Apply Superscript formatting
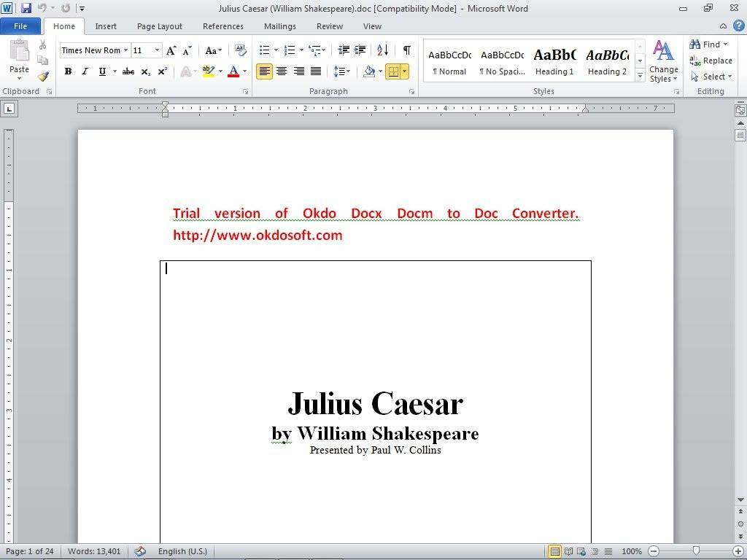Viewport: 747px width, 560px height. (163, 71)
